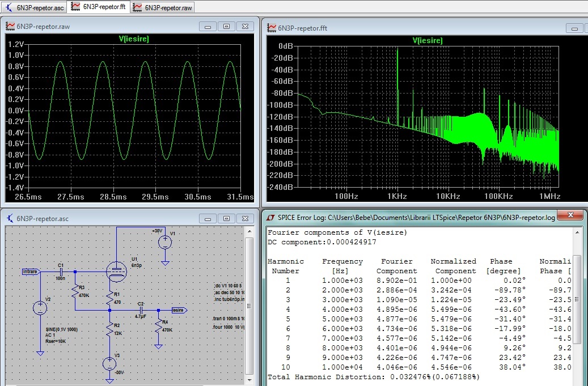Click the Intrare input net label
Viewport: 588px width, 386px height.
(31, 272)
